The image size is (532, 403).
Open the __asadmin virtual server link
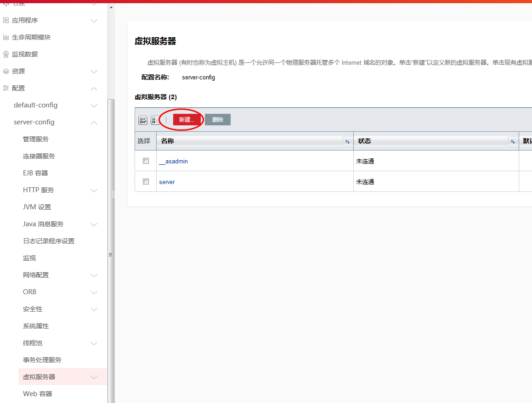pos(173,162)
